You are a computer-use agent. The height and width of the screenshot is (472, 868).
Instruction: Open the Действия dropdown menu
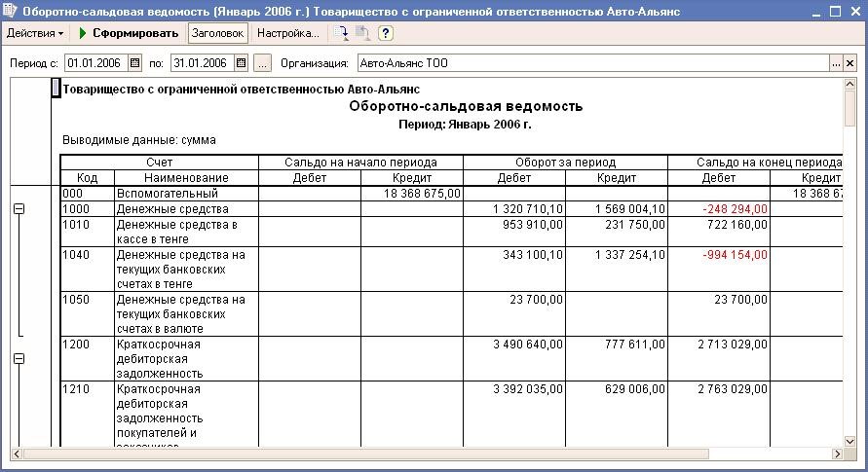point(34,33)
